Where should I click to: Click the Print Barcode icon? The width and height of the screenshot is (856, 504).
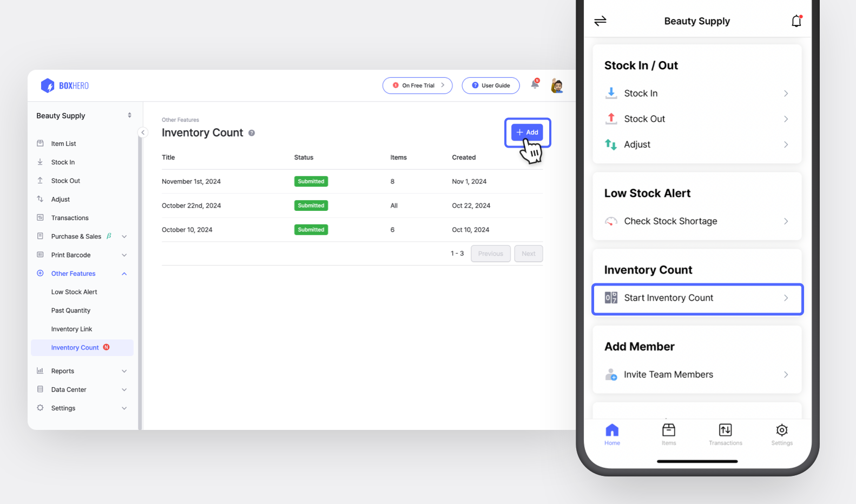[40, 255]
